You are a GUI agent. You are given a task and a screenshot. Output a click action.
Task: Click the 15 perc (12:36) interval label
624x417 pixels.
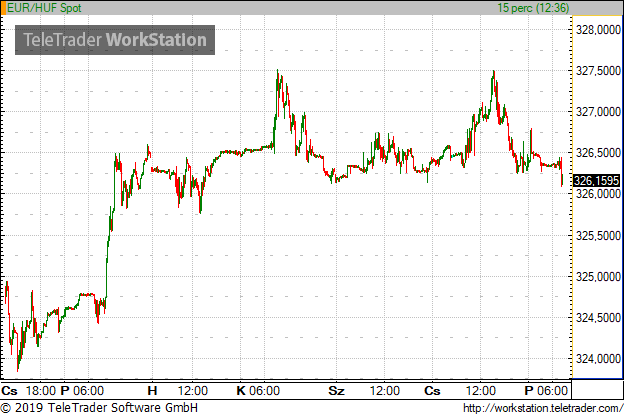click(x=533, y=8)
